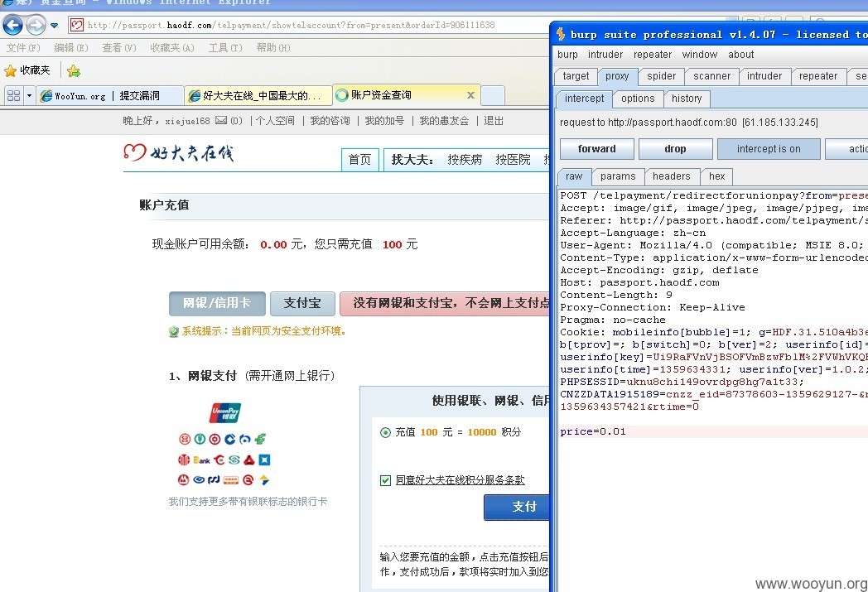Select the 充值 100 元 radio option
The height and width of the screenshot is (592, 868).
(385, 433)
